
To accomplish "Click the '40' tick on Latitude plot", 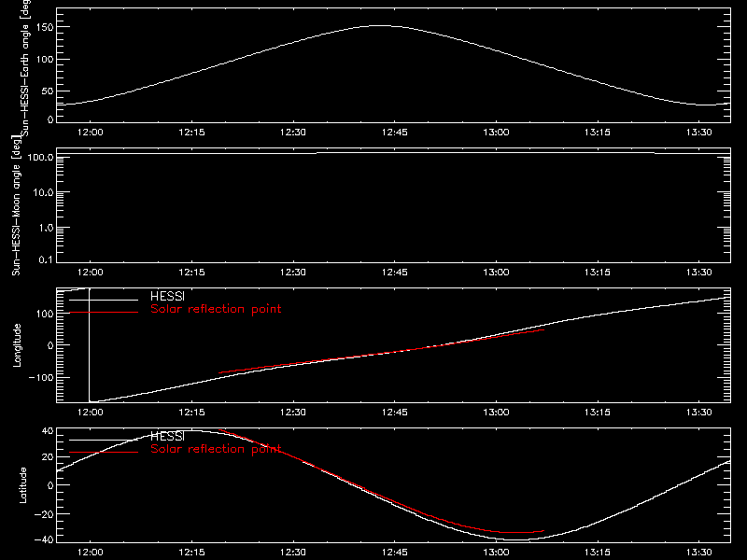I will (x=48, y=431).
